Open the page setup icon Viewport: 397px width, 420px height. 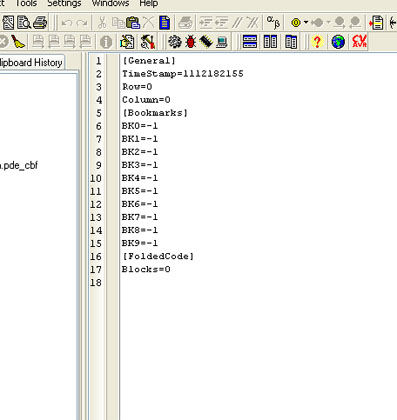(x=8, y=23)
